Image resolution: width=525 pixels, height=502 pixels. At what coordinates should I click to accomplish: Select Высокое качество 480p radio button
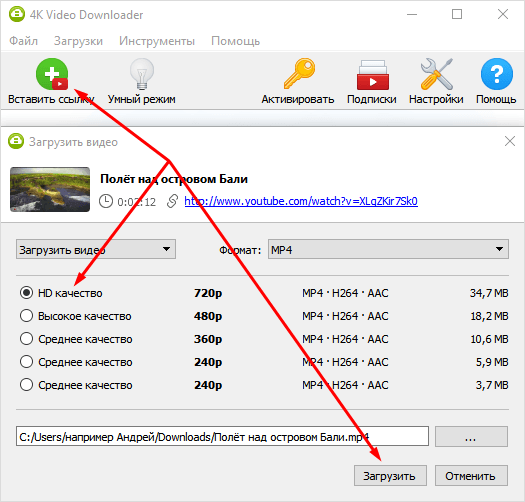click(26, 315)
